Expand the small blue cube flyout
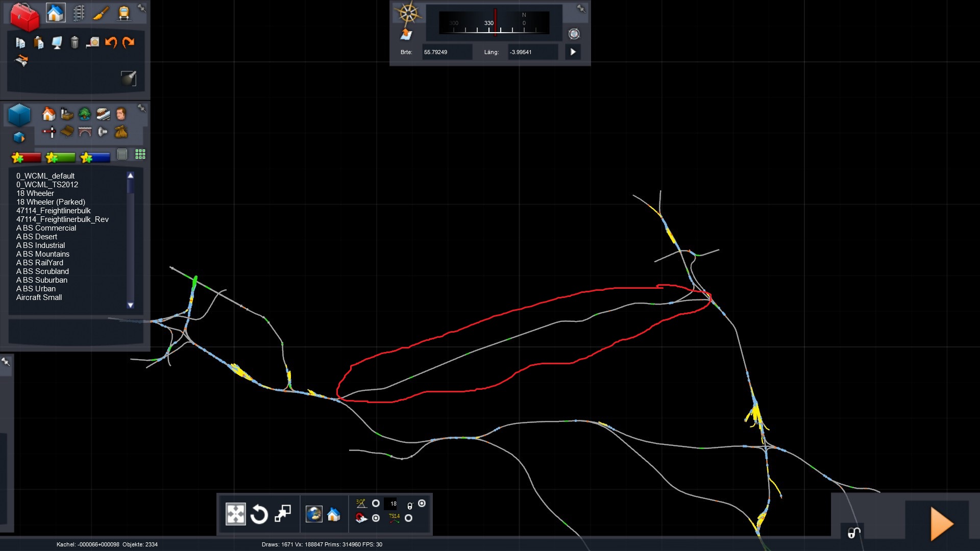 19,137
